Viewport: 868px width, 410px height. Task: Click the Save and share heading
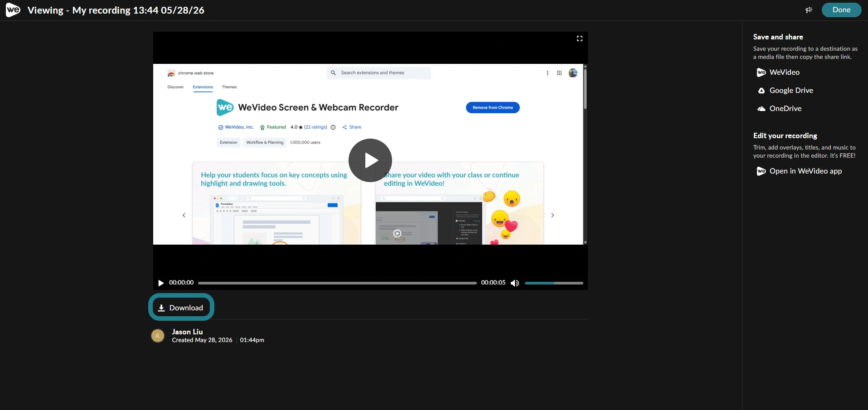(x=778, y=37)
